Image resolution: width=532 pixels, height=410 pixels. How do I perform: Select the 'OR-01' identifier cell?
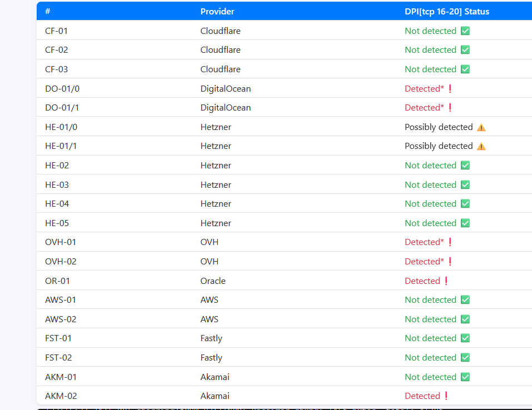57,281
